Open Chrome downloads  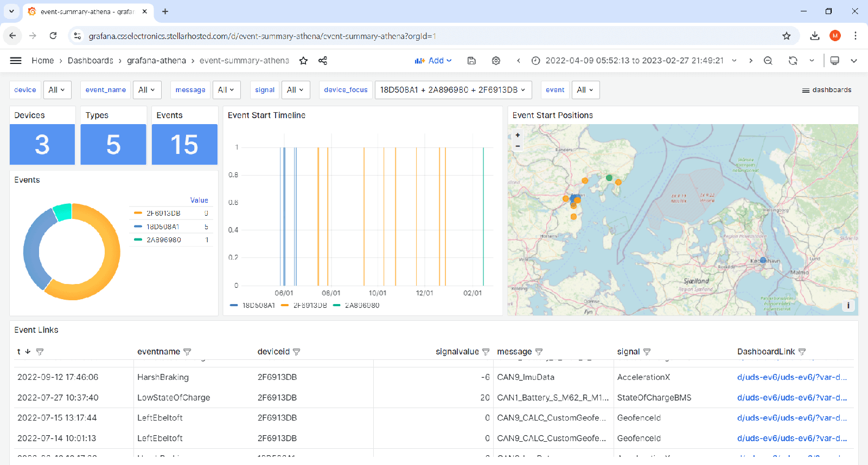click(x=814, y=36)
